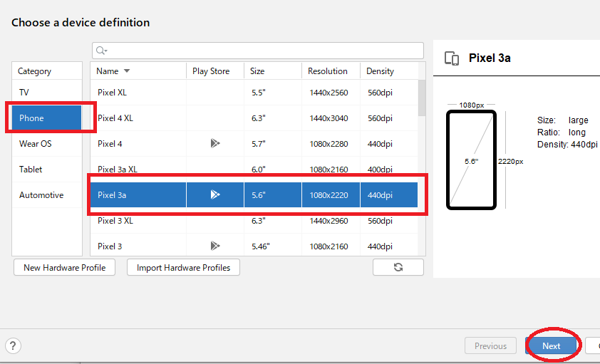
Task: Click the refresh hardware profiles button
Action: [398, 267]
